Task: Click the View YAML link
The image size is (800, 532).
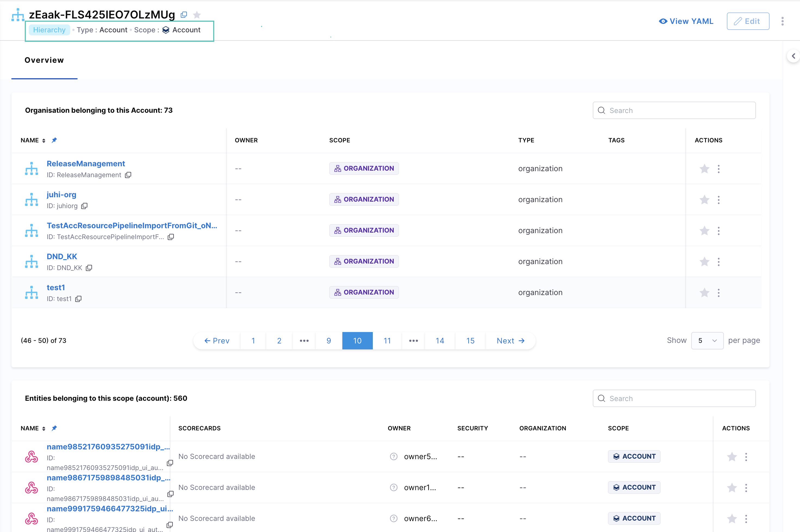Action: (x=686, y=21)
